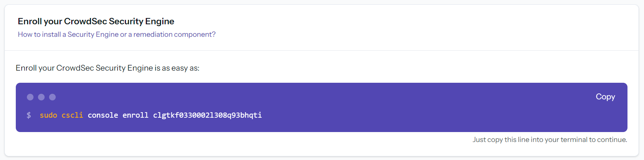
Task: Click the third dot in the terminal header
Action: click(x=53, y=97)
